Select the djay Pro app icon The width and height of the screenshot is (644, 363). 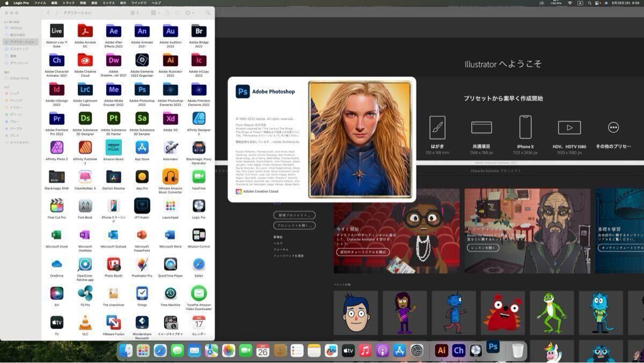[x=142, y=177]
